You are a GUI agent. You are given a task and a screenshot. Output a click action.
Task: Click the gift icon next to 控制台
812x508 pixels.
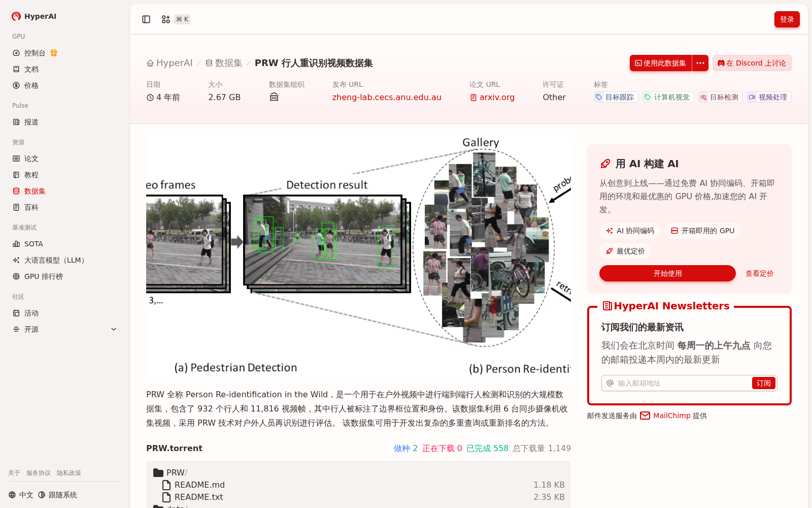tap(54, 53)
